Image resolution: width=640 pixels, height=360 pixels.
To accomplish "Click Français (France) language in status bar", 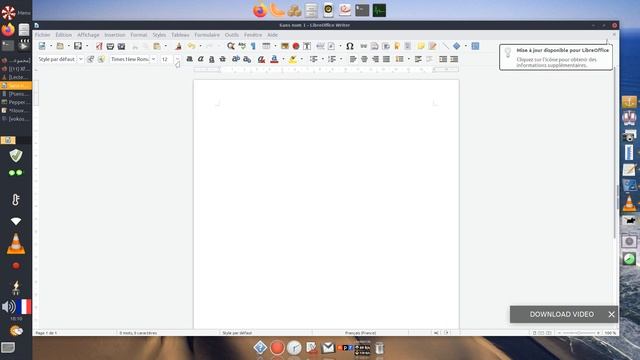I will pos(360,333).
